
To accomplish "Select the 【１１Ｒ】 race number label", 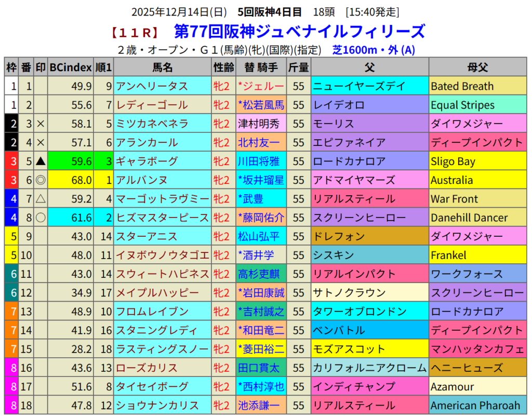I will (134, 32).
